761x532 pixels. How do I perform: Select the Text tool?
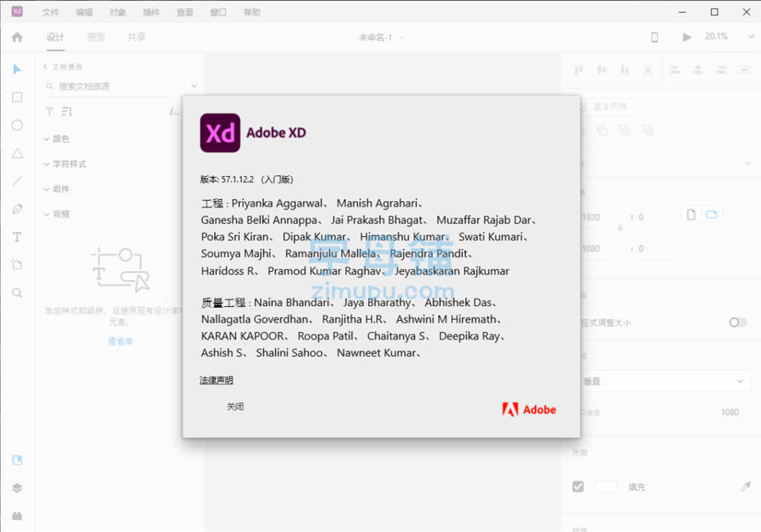pyautogui.click(x=17, y=237)
